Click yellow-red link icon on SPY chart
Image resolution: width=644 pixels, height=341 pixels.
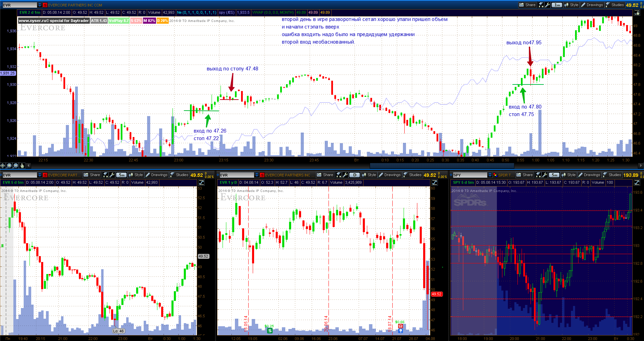495,175
